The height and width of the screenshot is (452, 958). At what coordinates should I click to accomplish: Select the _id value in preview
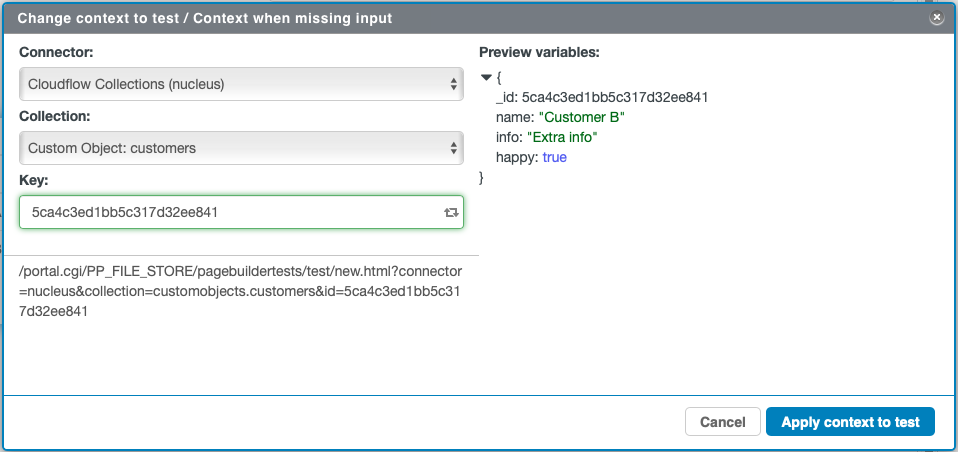(615, 97)
